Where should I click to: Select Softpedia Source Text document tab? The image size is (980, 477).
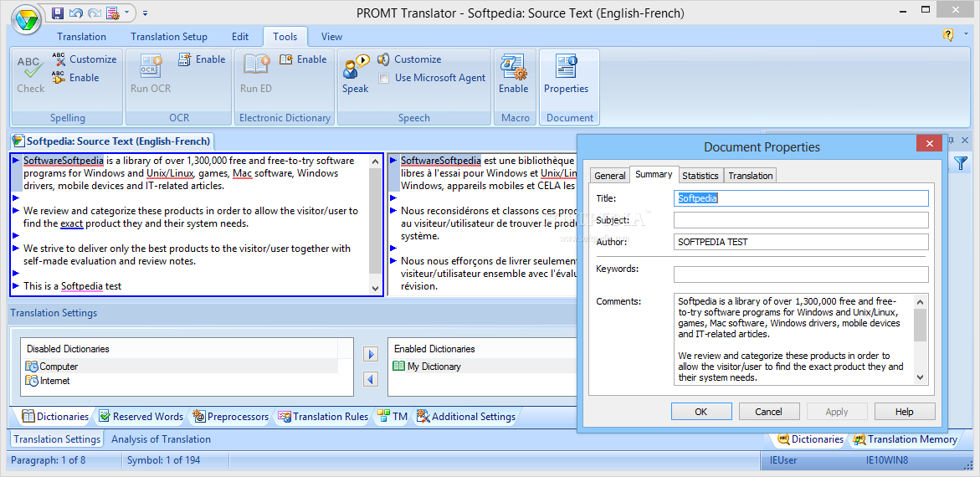[112, 141]
